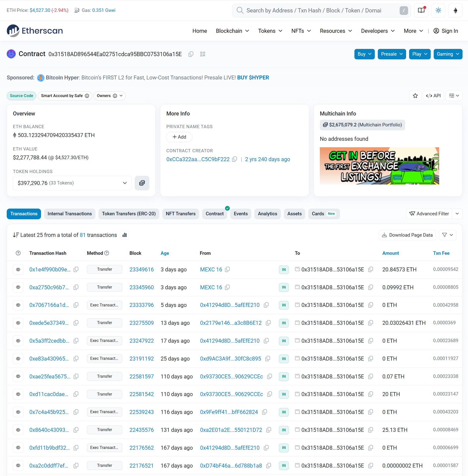Viewport: 468px width, 476px height.
Task: Click the search input field
Action: [311, 10]
